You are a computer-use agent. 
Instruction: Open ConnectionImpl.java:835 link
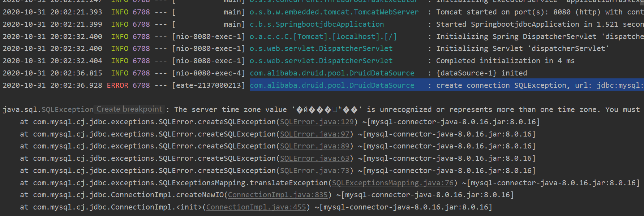pos(278,195)
